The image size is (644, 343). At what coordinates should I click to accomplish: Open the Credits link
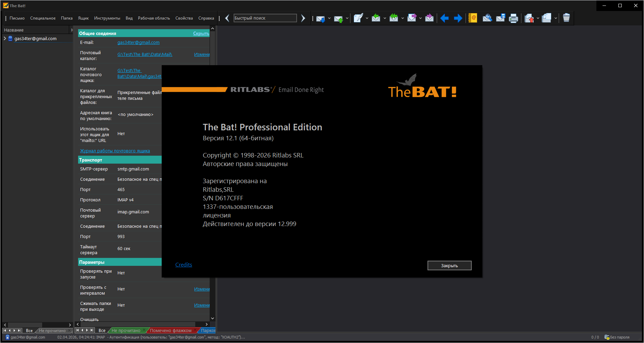click(184, 265)
